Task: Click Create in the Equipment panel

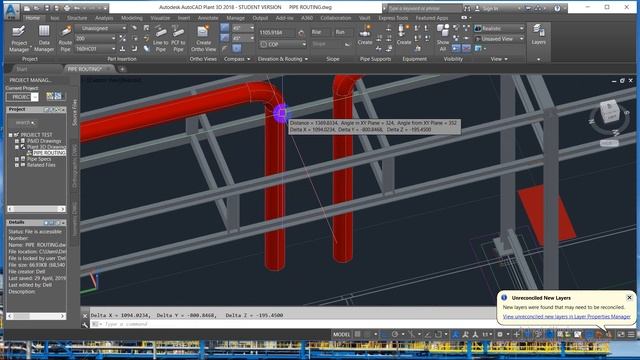Action: [x=404, y=35]
